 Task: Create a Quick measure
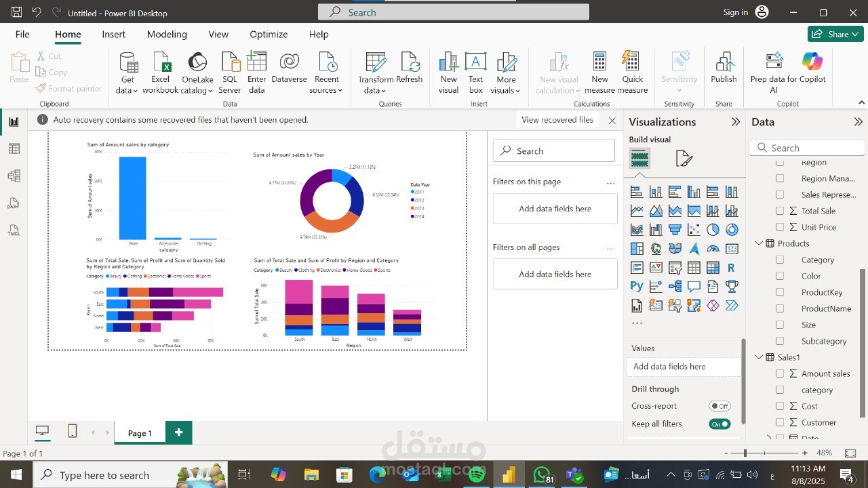click(x=633, y=73)
